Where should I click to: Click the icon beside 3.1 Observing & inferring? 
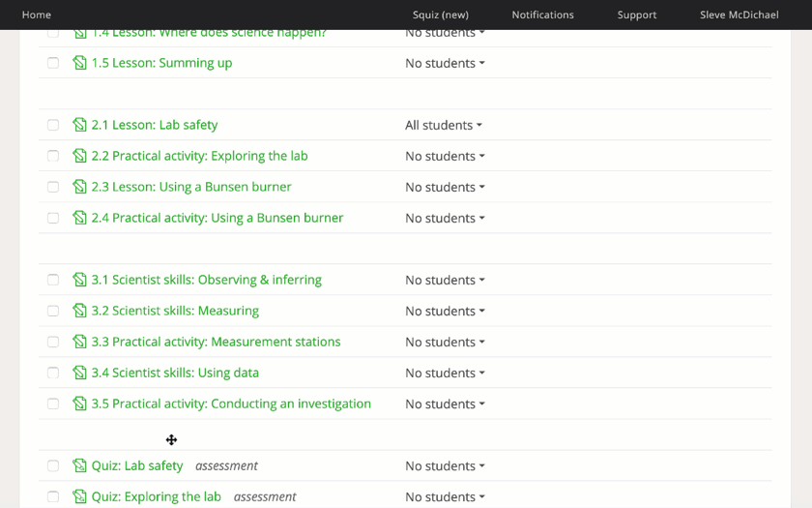point(79,280)
